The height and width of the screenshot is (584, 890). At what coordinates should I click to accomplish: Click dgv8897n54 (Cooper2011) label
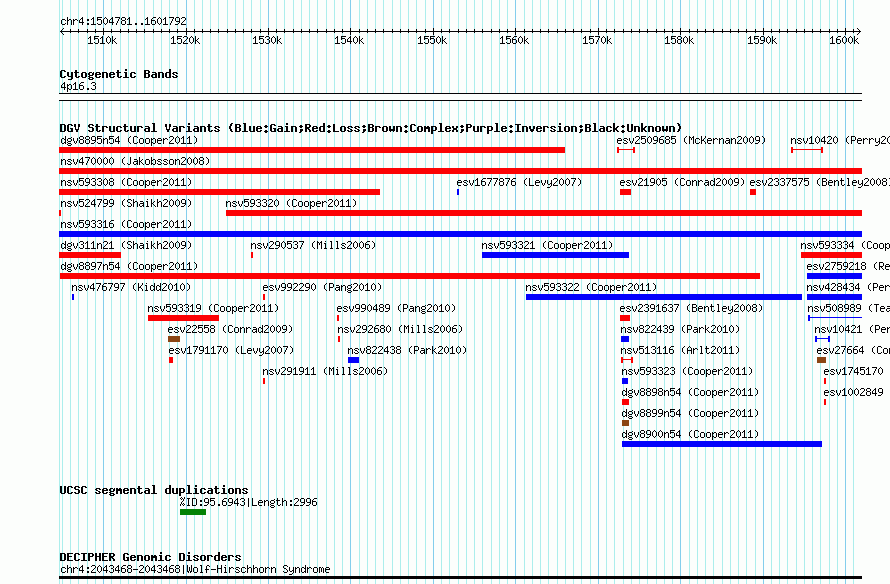point(129,266)
